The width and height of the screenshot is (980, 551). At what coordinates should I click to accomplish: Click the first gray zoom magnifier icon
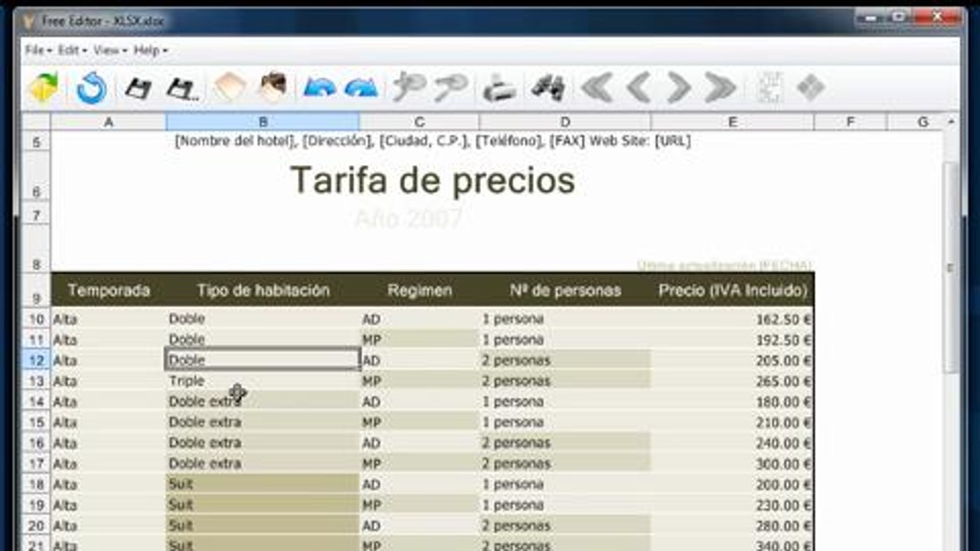[x=409, y=88]
